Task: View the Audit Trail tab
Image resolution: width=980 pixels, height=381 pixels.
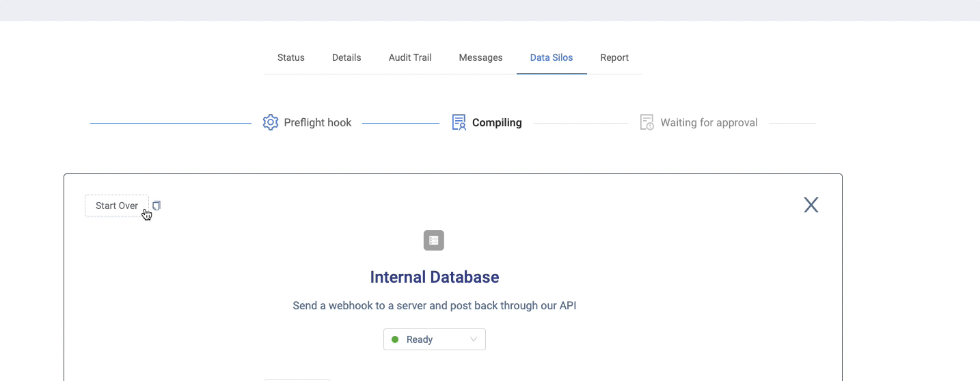Action: (x=410, y=57)
